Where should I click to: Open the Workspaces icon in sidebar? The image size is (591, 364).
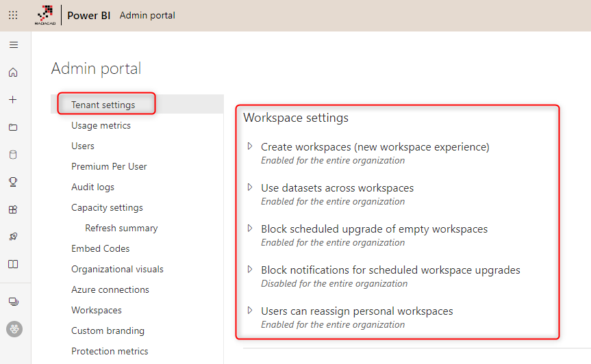click(13, 302)
